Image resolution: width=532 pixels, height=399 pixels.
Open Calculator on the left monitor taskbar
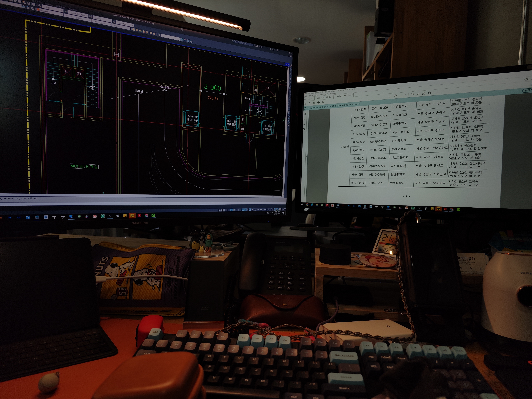tap(37, 217)
